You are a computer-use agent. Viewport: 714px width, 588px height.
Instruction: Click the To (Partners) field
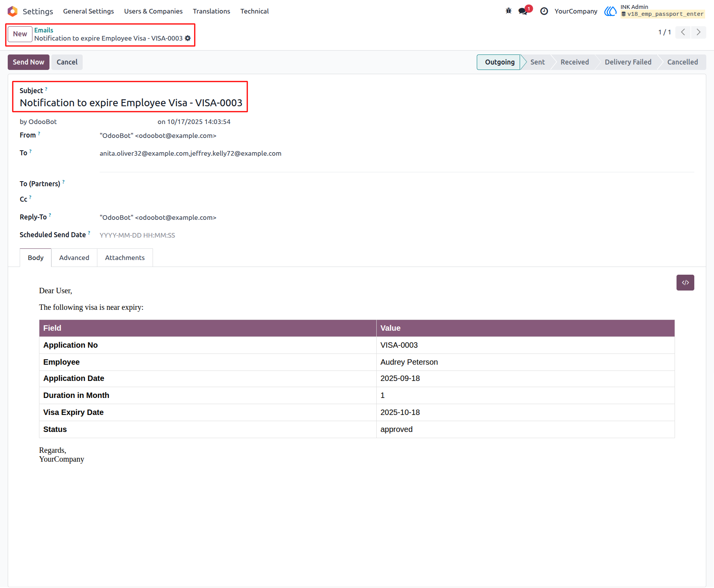coord(397,184)
